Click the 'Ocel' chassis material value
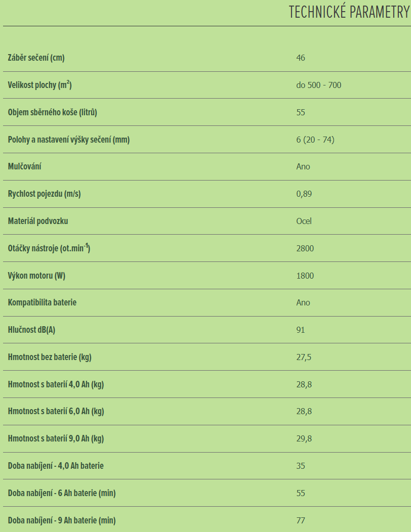This screenshot has height=532, width=411. click(x=304, y=221)
